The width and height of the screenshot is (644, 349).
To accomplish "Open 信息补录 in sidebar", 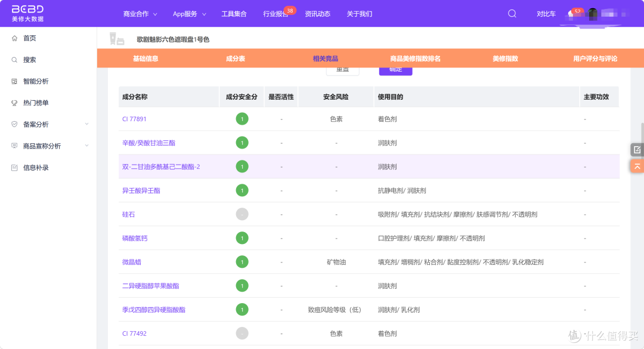I will click(x=36, y=168).
